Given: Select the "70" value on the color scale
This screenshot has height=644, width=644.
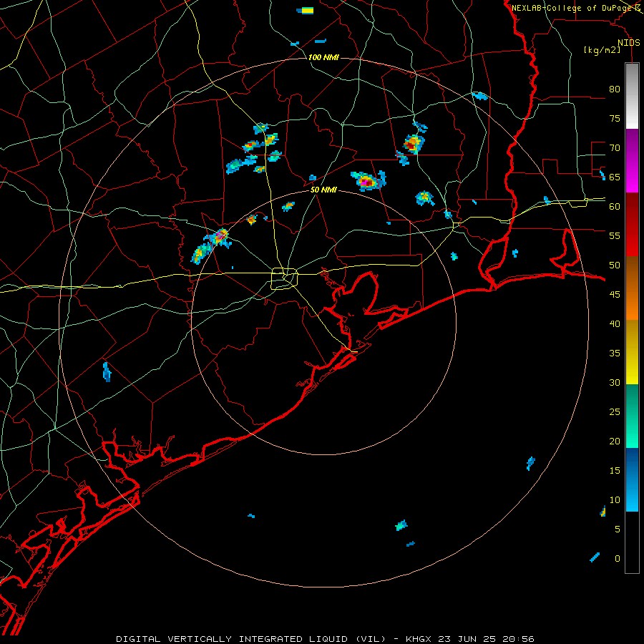Looking at the screenshot, I should point(615,148).
